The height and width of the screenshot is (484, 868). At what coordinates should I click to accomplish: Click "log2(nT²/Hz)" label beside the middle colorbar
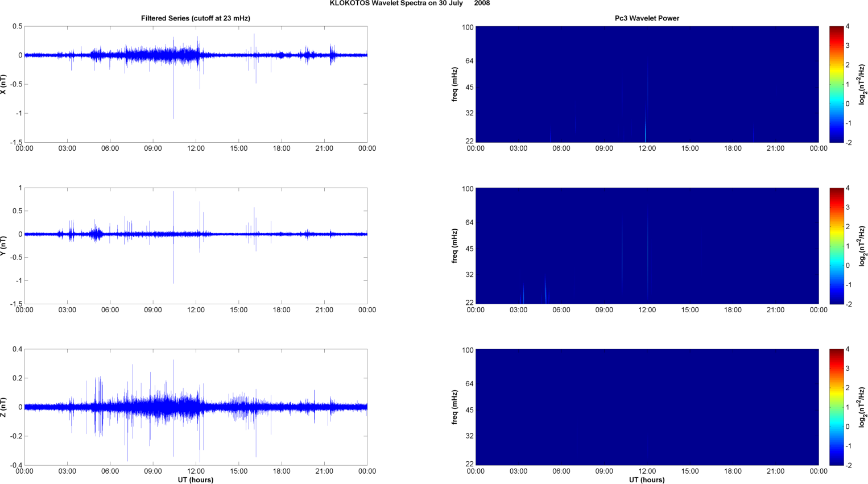point(862,246)
